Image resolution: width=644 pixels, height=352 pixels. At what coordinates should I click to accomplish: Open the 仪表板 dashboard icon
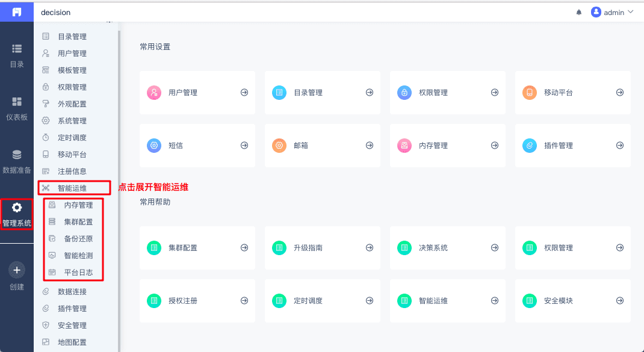(x=17, y=102)
